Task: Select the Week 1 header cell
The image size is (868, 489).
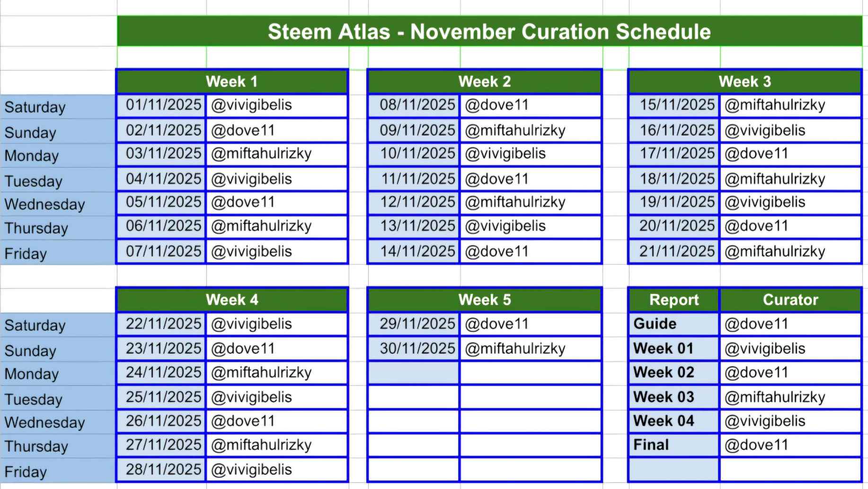Action: coord(231,81)
